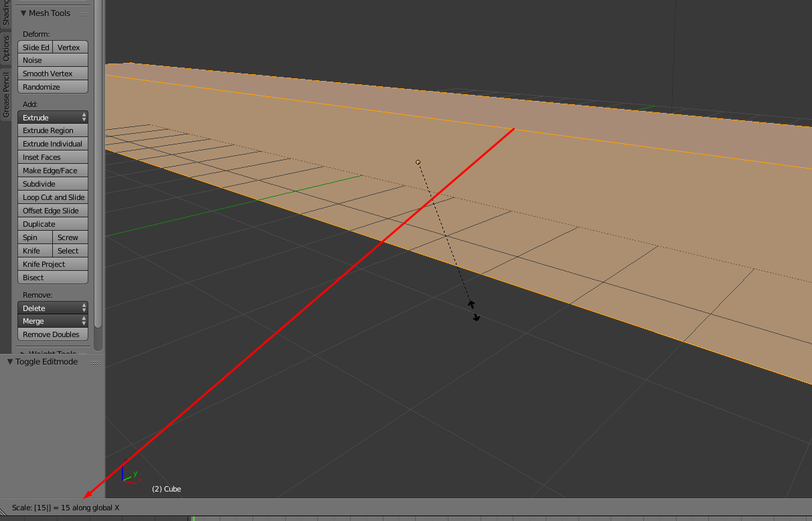812x521 pixels.
Task: Click the Mesh Tools panel grip handle
Action: click(84, 13)
